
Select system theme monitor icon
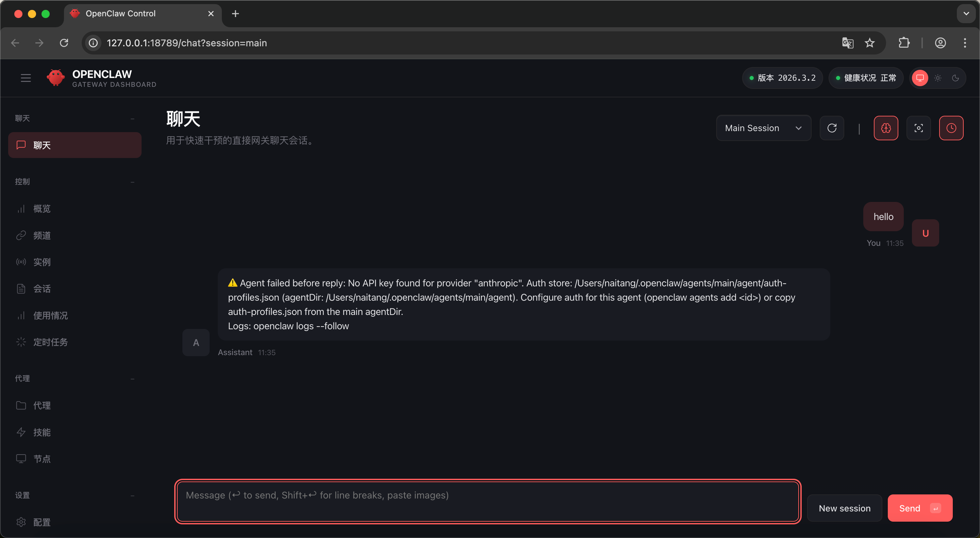(920, 78)
